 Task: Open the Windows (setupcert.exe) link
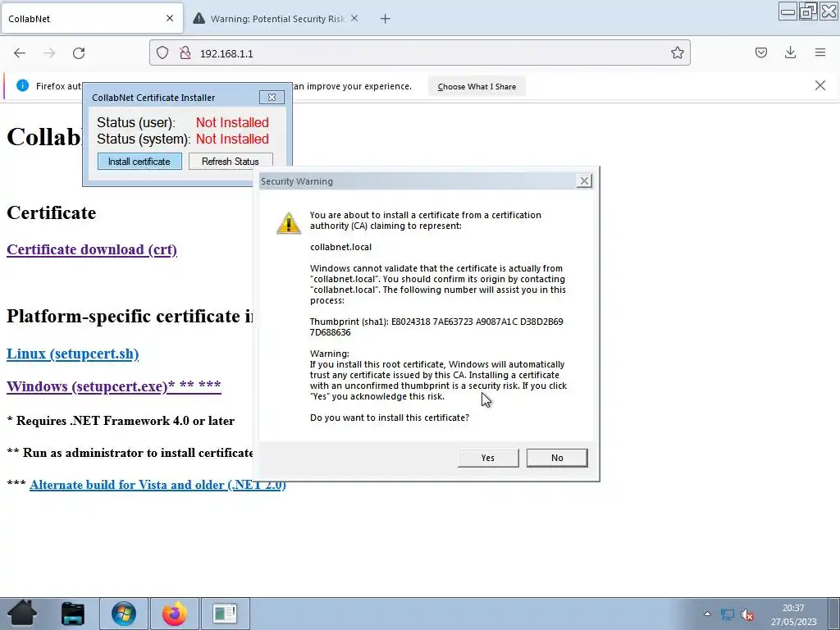click(x=113, y=386)
